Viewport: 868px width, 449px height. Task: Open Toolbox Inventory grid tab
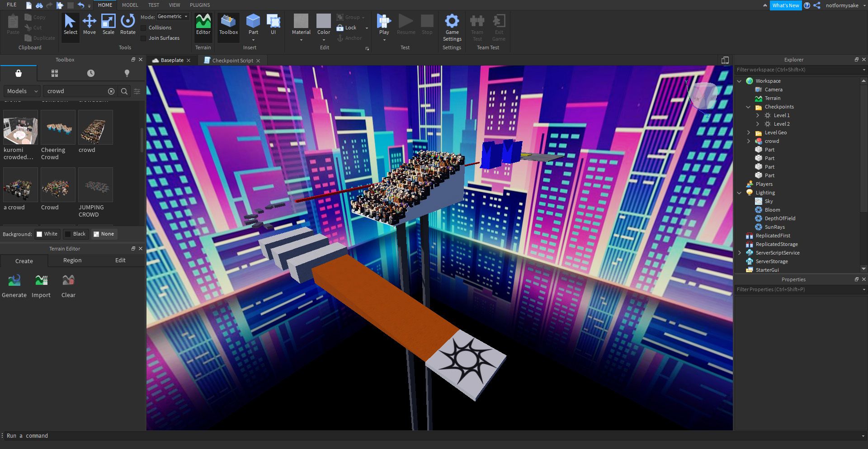tap(55, 73)
